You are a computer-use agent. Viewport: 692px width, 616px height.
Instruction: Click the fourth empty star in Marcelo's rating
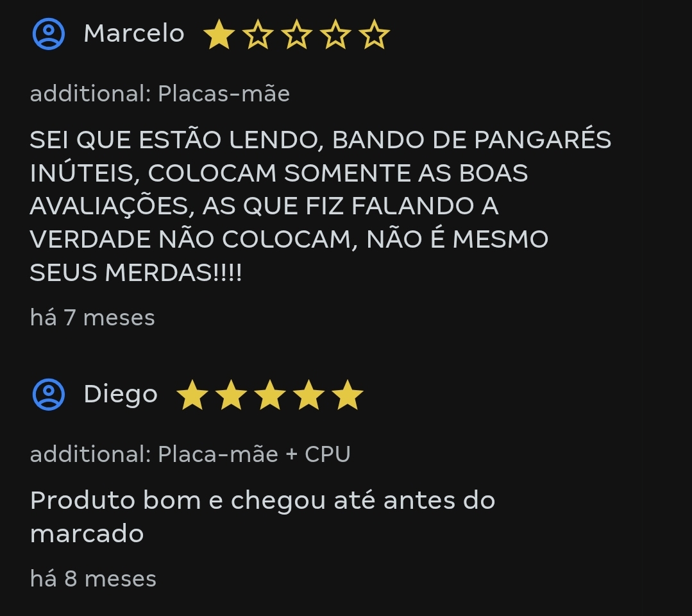(335, 34)
